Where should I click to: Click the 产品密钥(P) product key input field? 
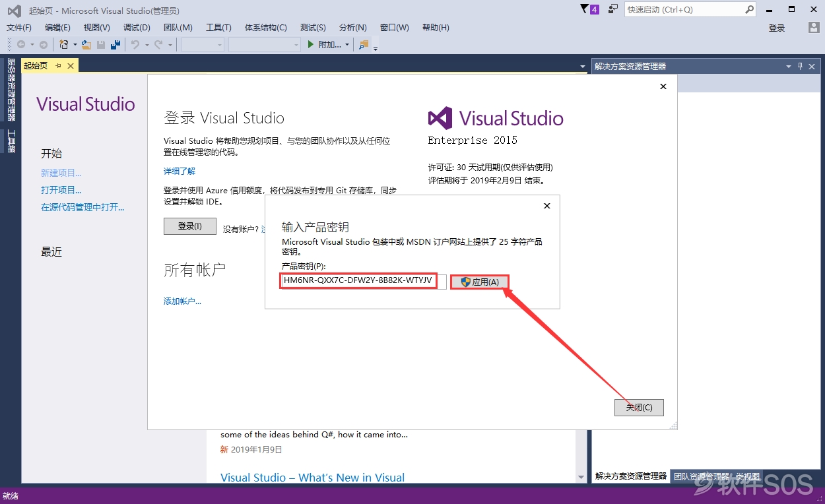tap(364, 282)
